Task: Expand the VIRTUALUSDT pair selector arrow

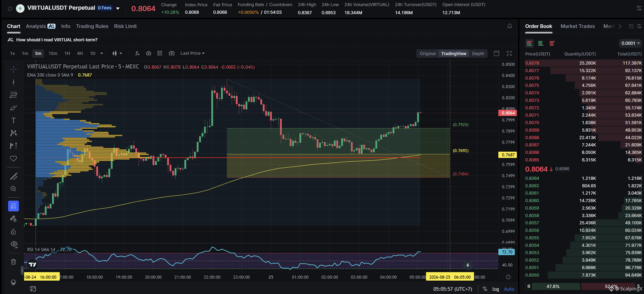Action: pos(118,9)
